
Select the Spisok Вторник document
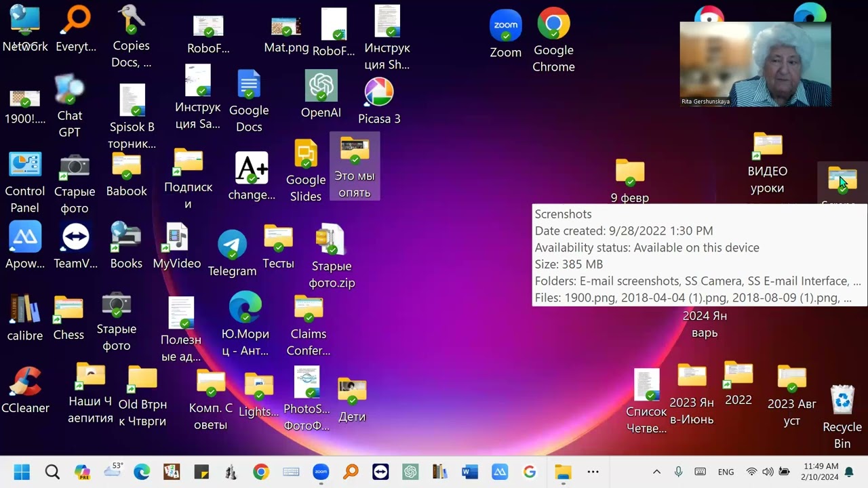132,117
